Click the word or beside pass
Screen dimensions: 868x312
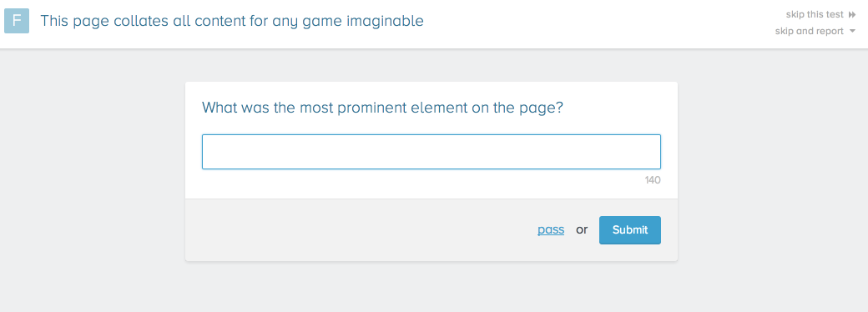pos(582,229)
